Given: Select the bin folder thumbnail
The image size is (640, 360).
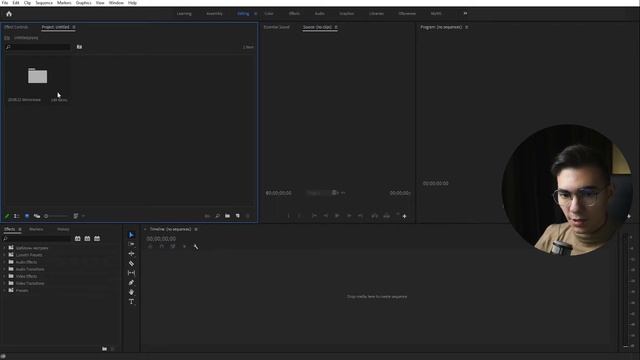Looking at the screenshot, I should pyautogui.click(x=38, y=76).
